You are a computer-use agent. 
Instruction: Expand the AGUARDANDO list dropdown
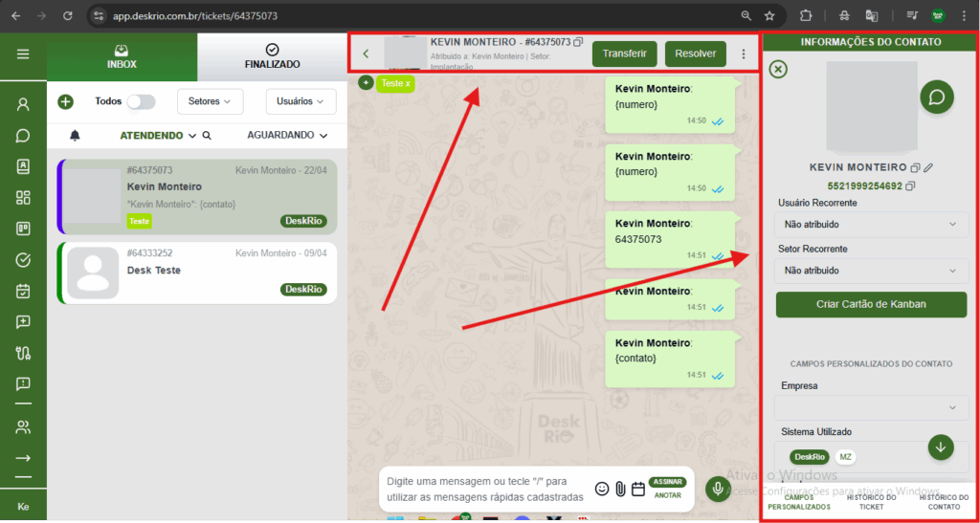[323, 136]
